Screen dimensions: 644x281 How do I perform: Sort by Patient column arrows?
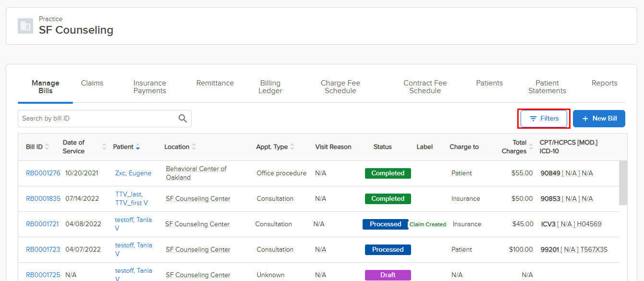(x=138, y=147)
